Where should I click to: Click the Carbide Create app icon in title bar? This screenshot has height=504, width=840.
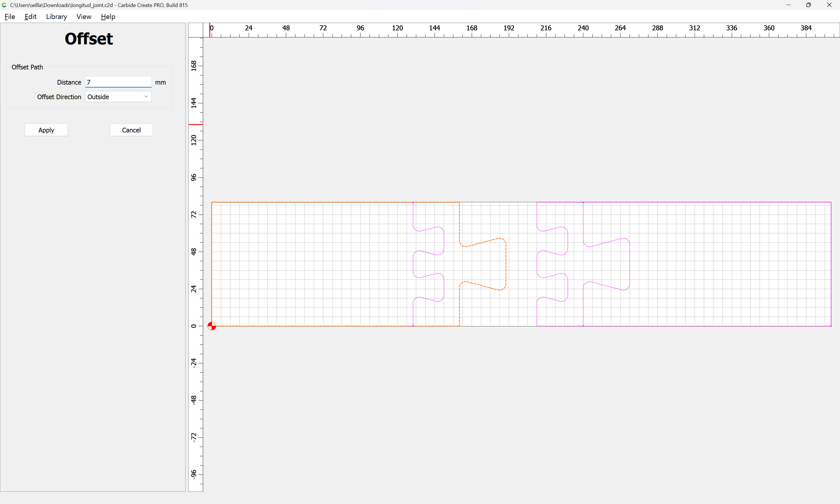[x=4, y=5]
